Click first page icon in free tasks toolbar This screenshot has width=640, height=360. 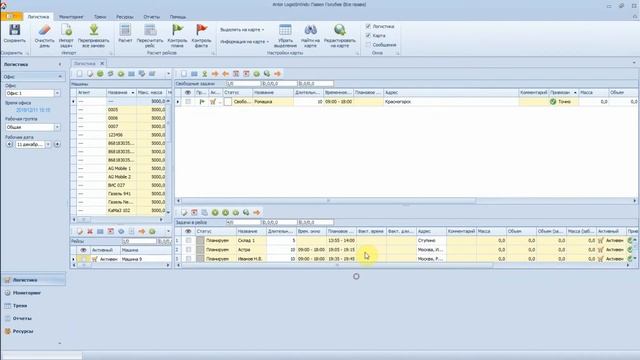click(184, 74)
